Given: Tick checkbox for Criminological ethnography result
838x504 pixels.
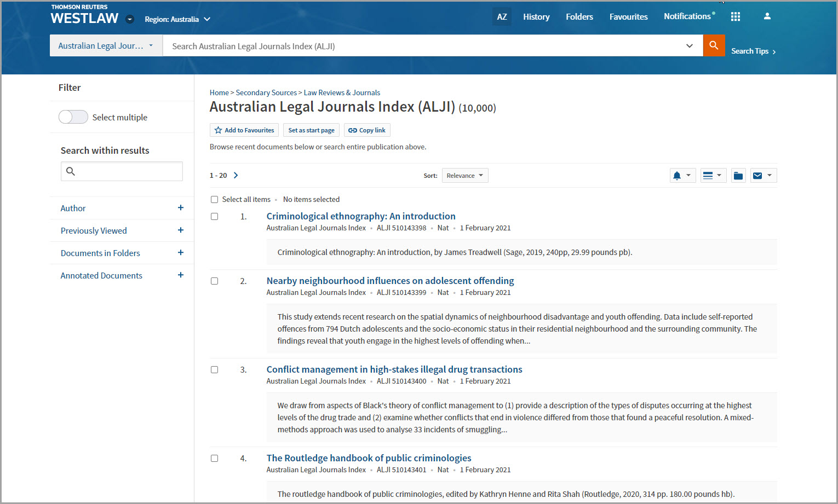Looking at the screenshot, I should pyautogui.click(x=215, y=217).
